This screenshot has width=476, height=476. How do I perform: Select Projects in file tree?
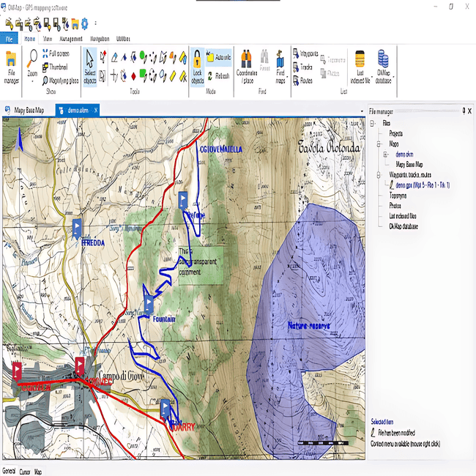pyautogui.click(x=396, y=133)
